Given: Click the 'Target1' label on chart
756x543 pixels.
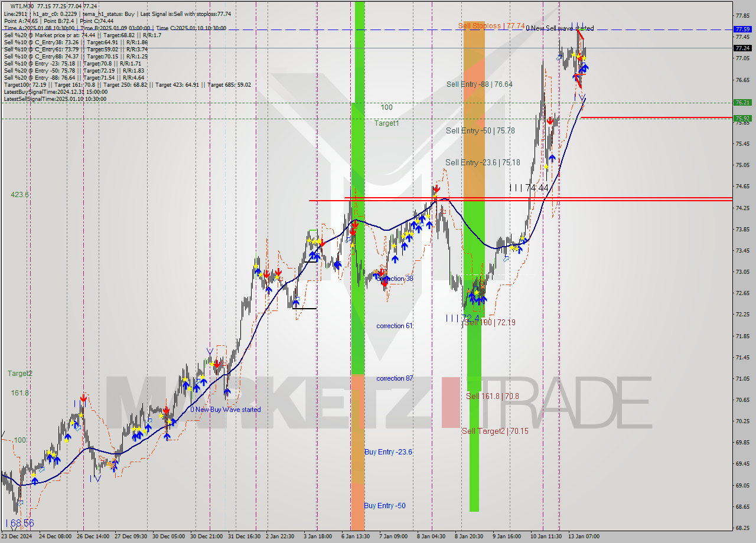Looking at the screenshot, I should (387, 123).
